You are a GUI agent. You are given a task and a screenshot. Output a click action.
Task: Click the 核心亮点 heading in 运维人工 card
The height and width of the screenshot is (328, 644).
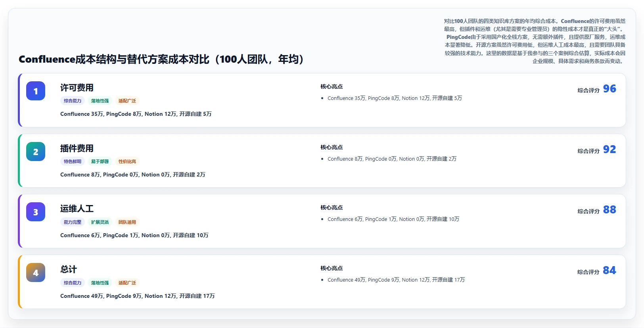pos(332,207)
